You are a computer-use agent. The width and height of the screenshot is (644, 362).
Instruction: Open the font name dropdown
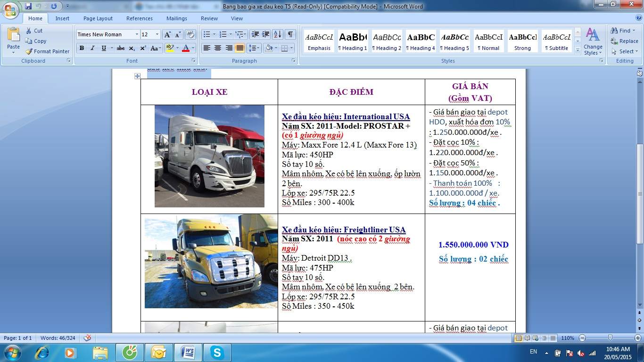click(x=137, y=34)
